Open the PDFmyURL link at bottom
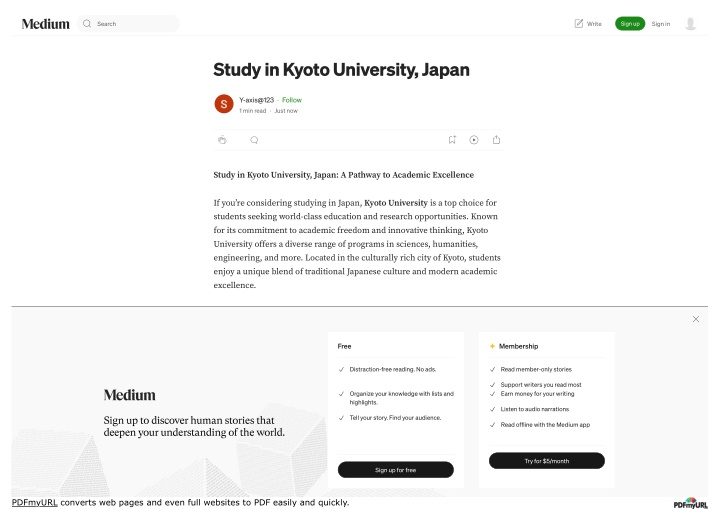The width and height of the screenshot is (720, 509). (x=34, y=502)
